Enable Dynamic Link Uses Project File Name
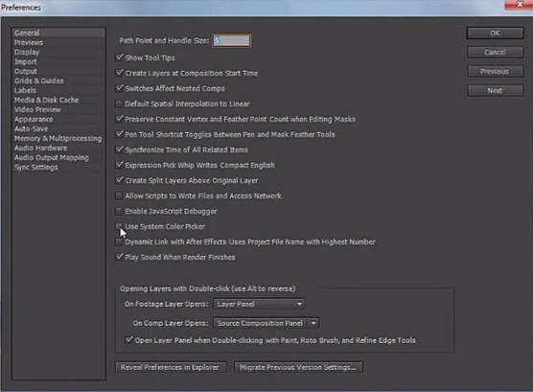This screenshot has height=392, width=533. pos(119,242)
